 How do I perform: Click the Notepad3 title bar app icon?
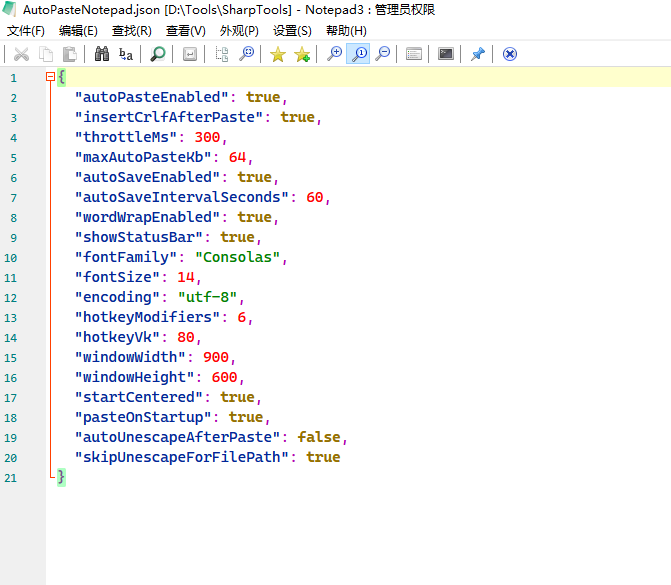[9, 9]
